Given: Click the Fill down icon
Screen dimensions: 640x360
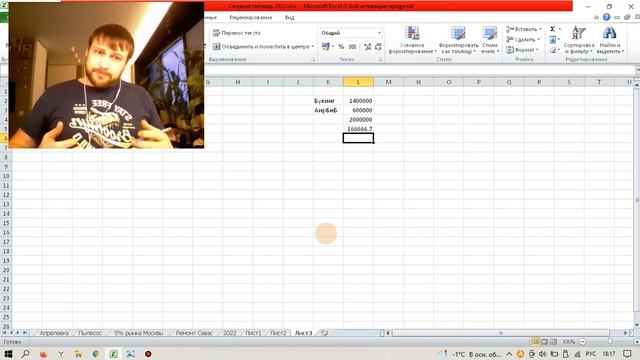Looking at the screenshot, I should pos(553,40).
